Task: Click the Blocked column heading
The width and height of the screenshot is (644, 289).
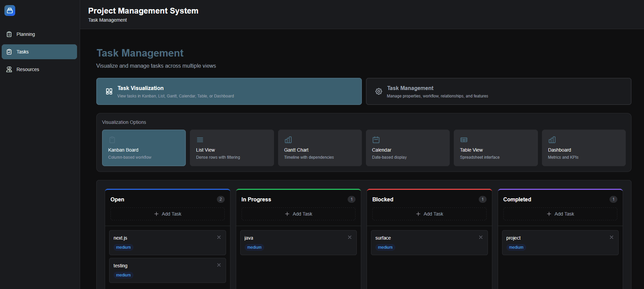Action: click(x=383, y=199)
